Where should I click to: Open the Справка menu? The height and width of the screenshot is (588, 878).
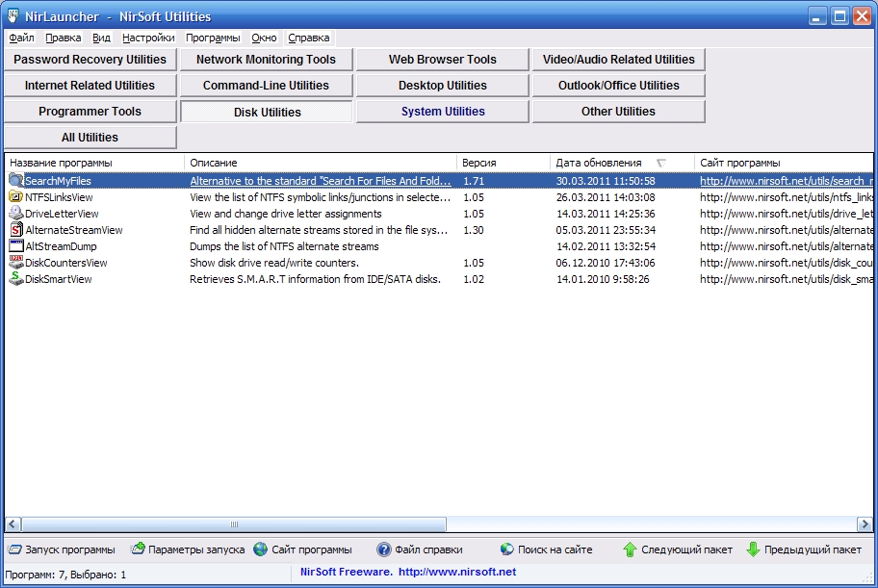click(x=308, y=38)
